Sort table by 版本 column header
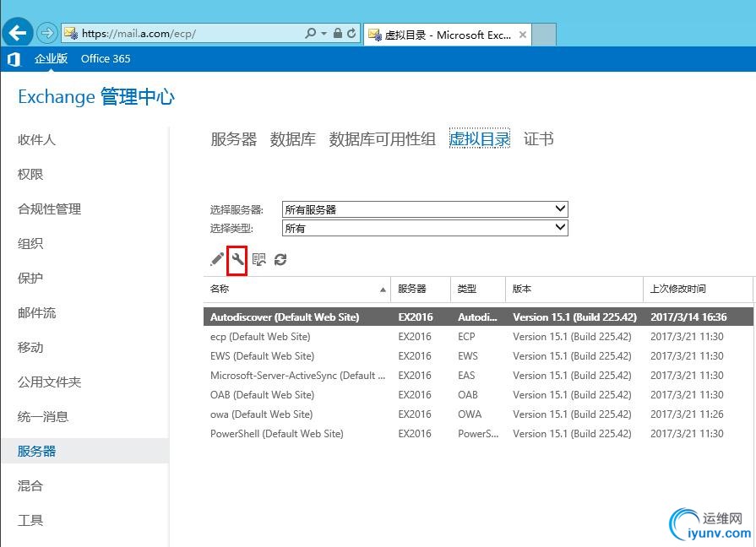This screenshot has width=756, height=547. point(574,289)
